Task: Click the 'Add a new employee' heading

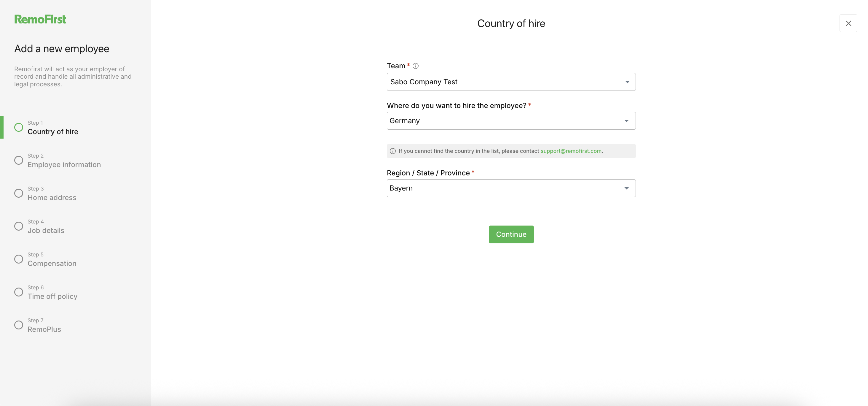Action: pos(62,49)
